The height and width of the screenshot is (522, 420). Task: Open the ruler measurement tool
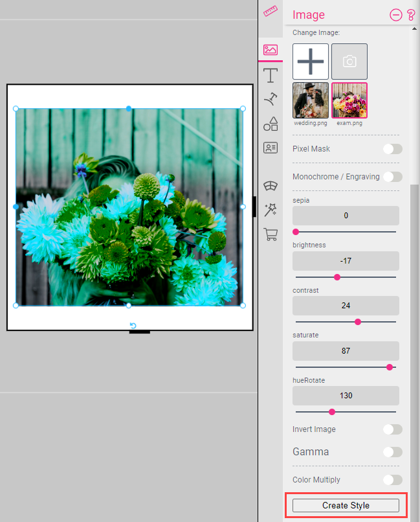[x=271, y=11]
